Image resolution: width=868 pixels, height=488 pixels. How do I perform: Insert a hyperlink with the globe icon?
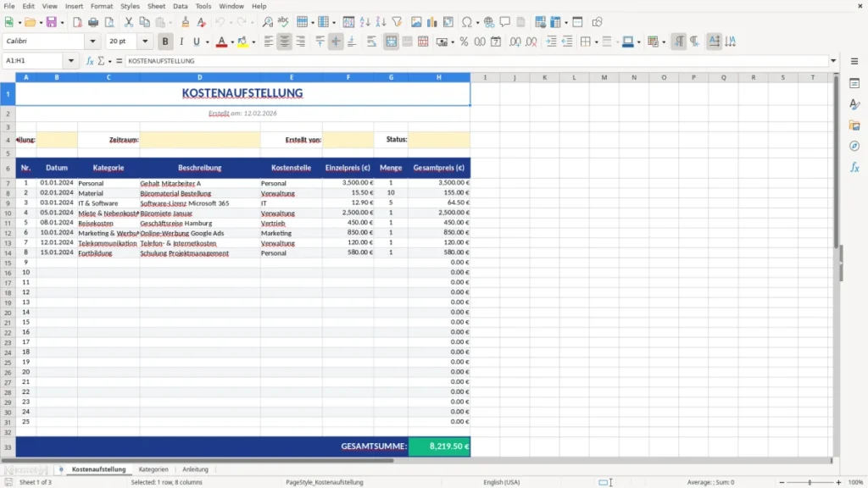[489, 22]
